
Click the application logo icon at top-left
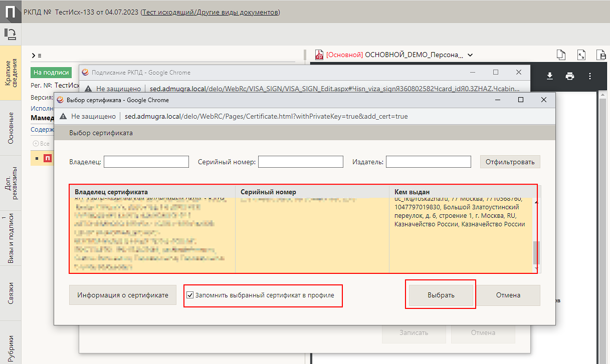pos(11,11)
